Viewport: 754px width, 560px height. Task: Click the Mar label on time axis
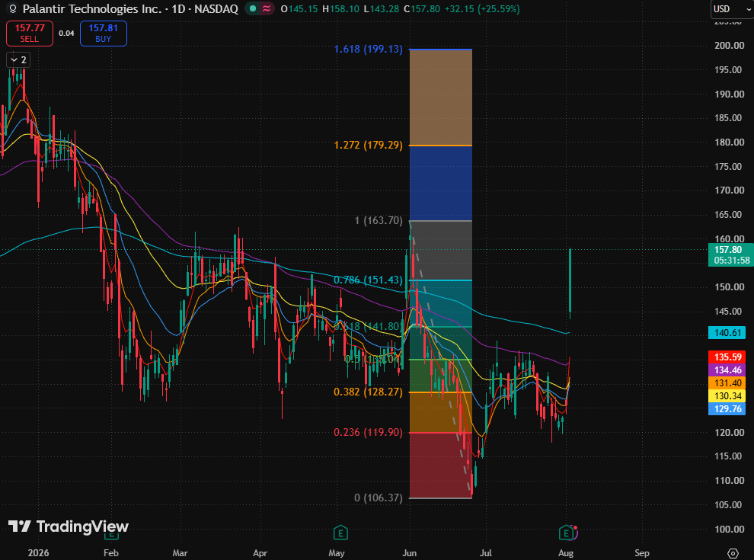click(180, 553)
